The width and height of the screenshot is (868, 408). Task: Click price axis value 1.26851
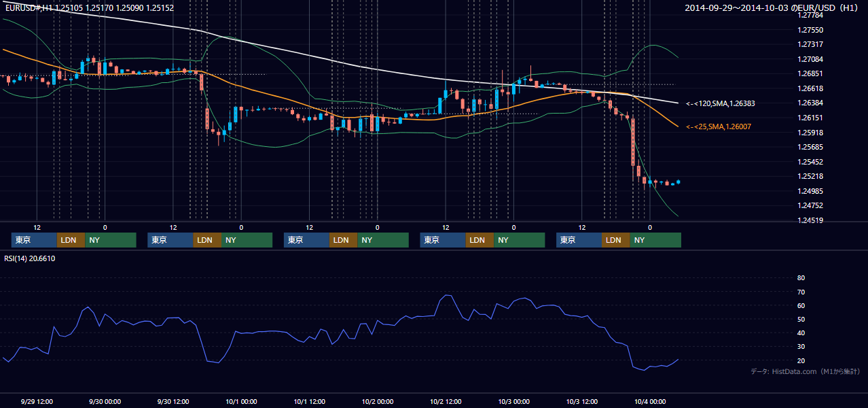click(x=810, y=73)
